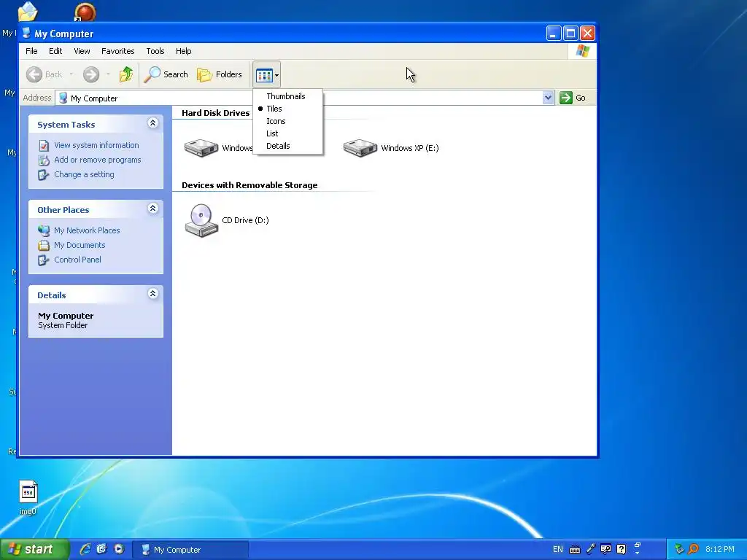Open the Forward history dropdown arrow
The image size is (747, 560).
[108, 74]
